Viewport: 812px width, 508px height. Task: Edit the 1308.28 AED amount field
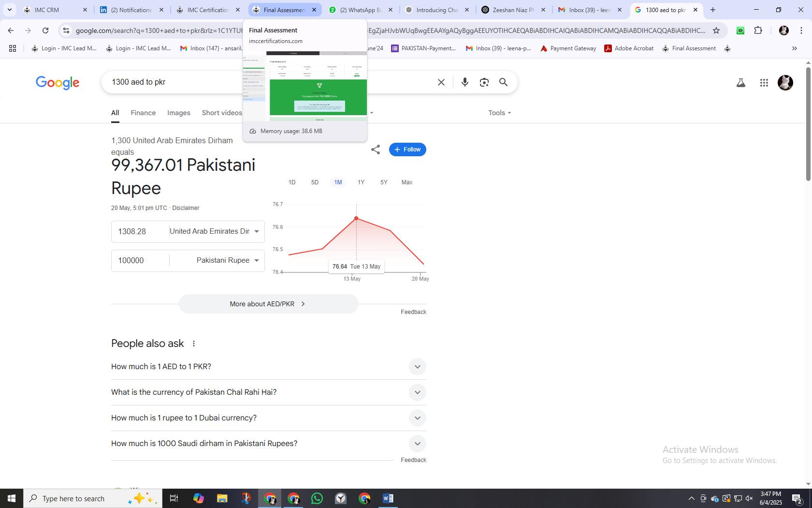click(x=140, y=231)
